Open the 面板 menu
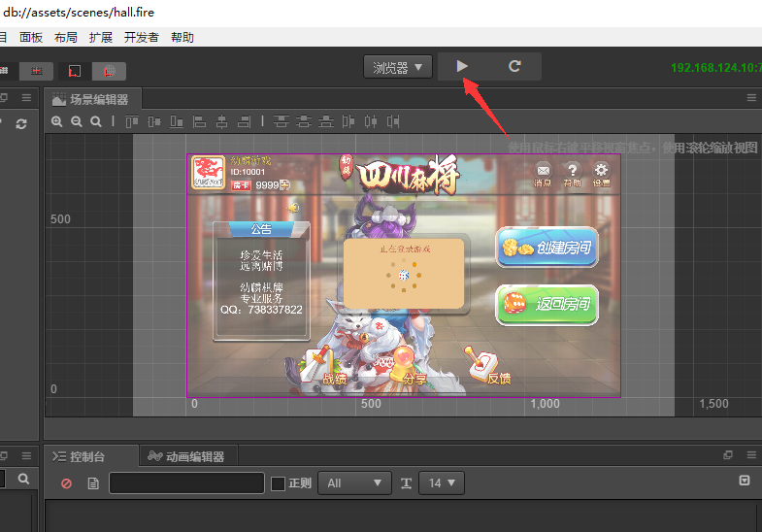 [31, 38]
